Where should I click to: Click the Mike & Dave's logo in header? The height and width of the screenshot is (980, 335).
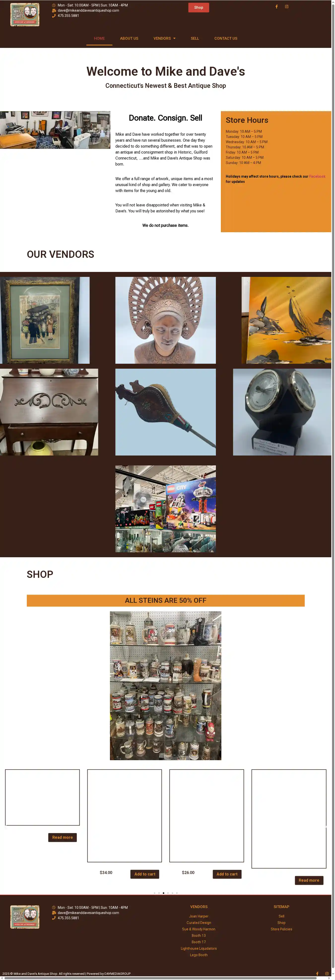pos(25,14)
